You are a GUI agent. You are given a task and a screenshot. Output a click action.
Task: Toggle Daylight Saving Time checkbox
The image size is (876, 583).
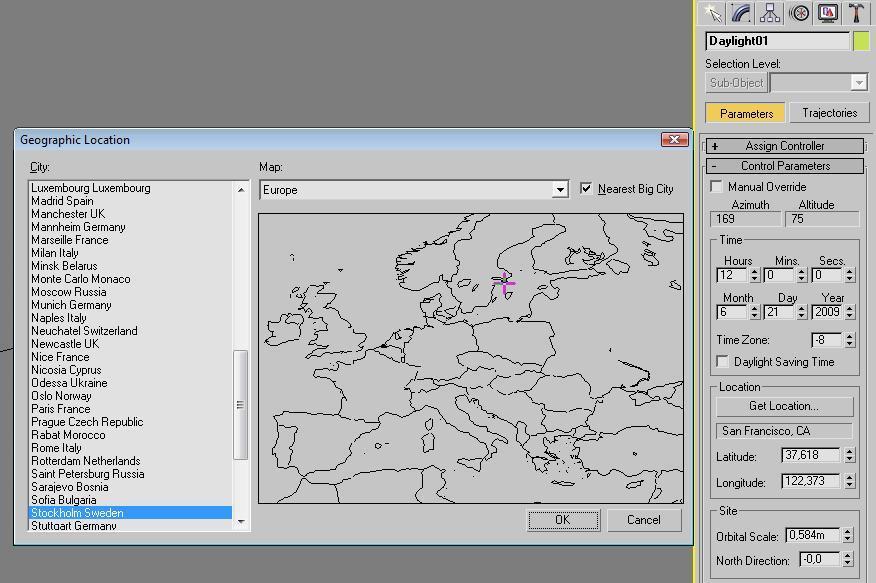click(722, 362)
